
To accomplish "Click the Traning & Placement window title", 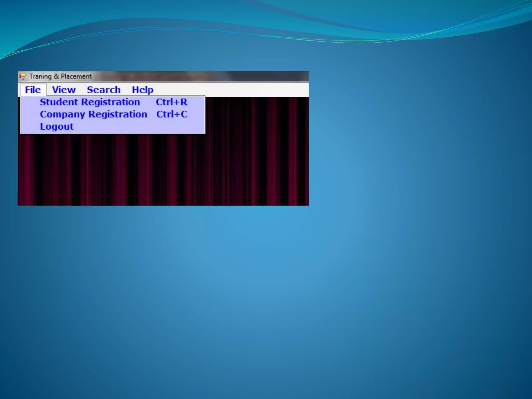I will coord(60,76).
